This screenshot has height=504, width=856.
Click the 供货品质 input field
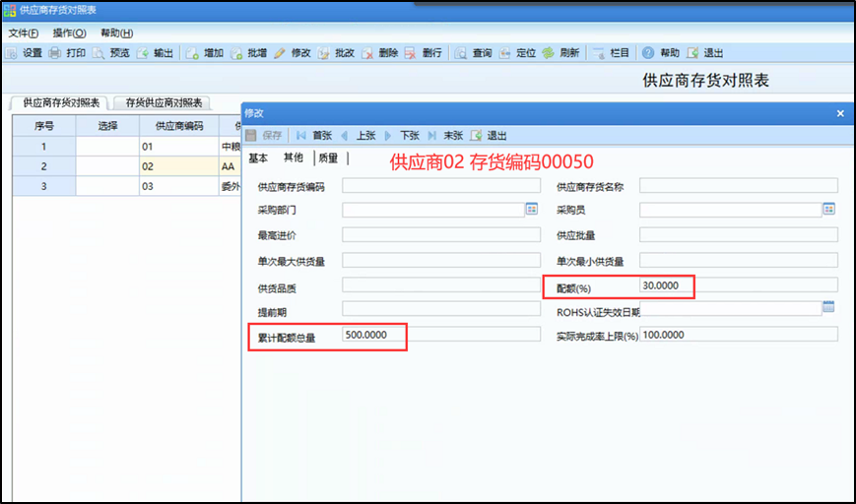pyautogui.click(x=441, y=284)
